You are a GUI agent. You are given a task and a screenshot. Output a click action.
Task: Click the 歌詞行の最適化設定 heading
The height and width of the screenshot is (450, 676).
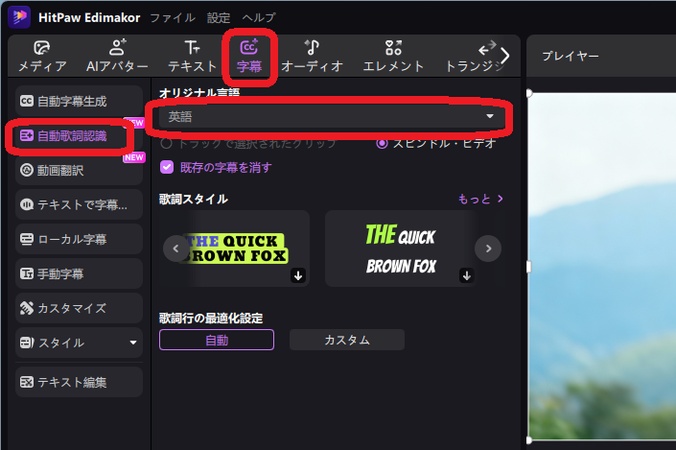point(211,319)
